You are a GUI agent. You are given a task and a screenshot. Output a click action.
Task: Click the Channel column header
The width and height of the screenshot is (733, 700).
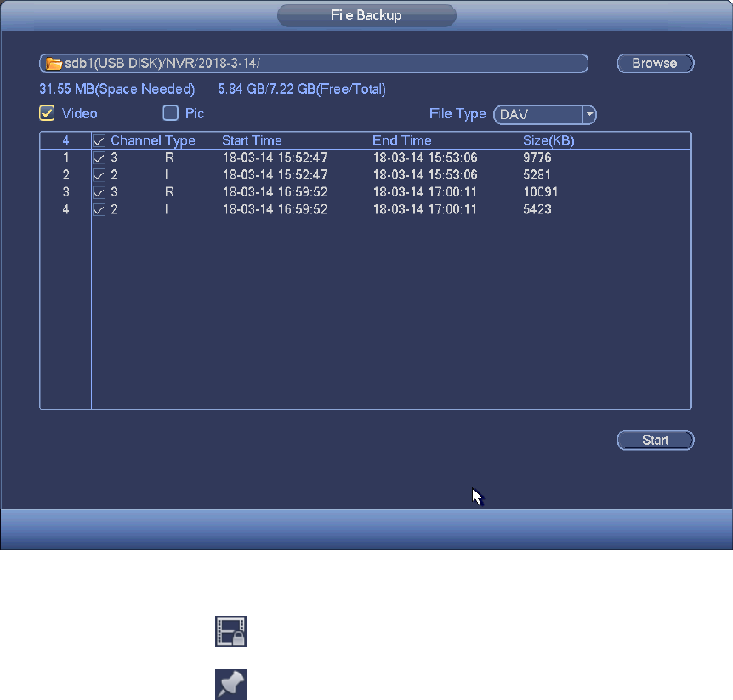click(136, 140)
